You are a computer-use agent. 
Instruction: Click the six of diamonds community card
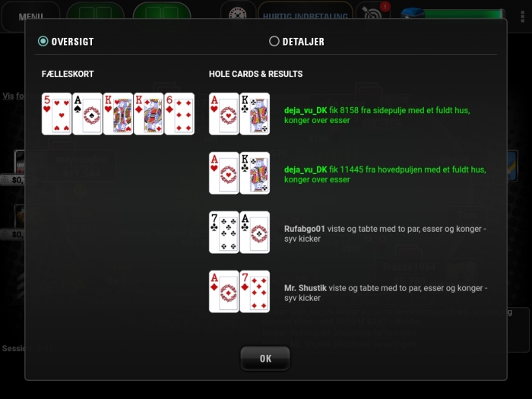[x=179, y=114]
